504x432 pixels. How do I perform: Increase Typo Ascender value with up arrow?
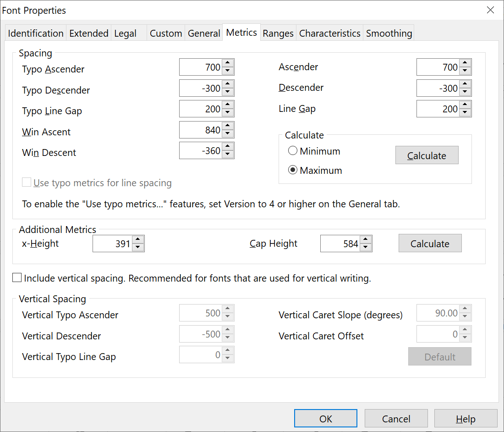(x=228, y=63)
